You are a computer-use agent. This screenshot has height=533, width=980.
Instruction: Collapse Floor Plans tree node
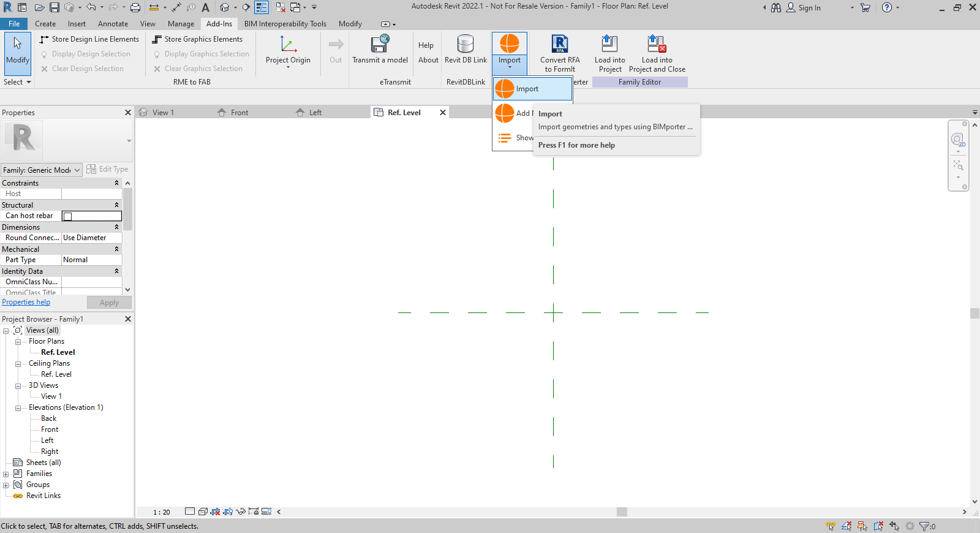(18, 342)
